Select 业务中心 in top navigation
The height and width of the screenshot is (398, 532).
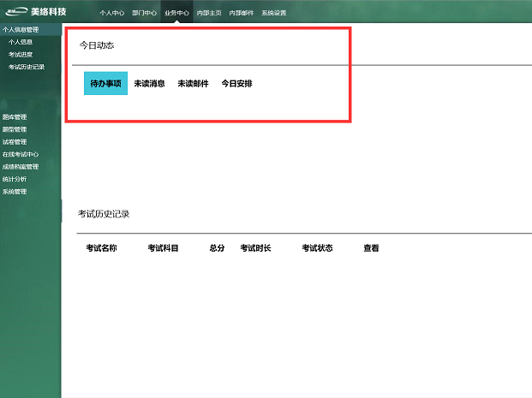point(176,14)
